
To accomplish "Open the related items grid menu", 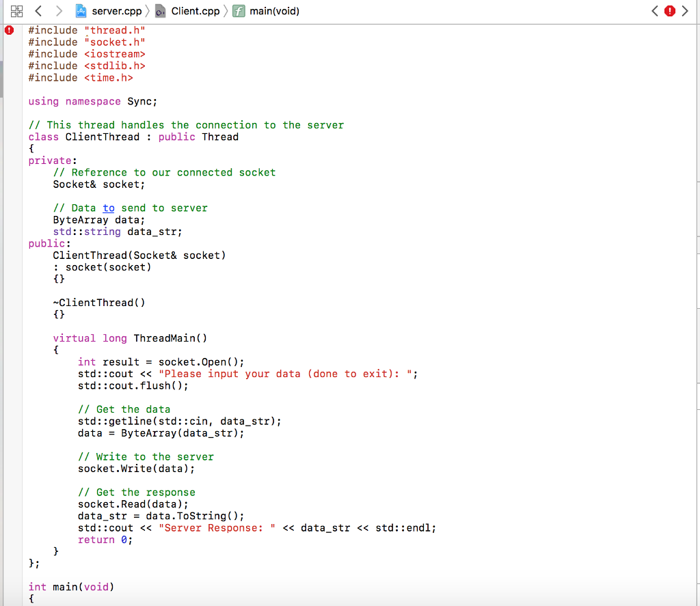I will (x=16, y=11).
